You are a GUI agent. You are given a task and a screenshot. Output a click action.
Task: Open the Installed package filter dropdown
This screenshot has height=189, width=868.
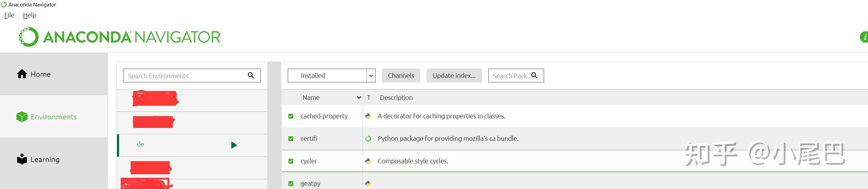point(327,76)
